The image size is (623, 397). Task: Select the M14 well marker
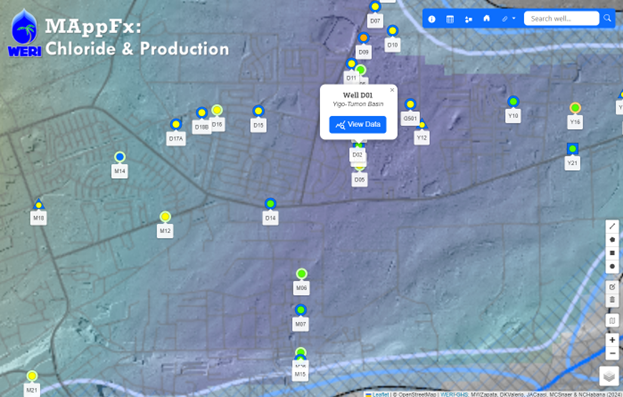[120, 157]
